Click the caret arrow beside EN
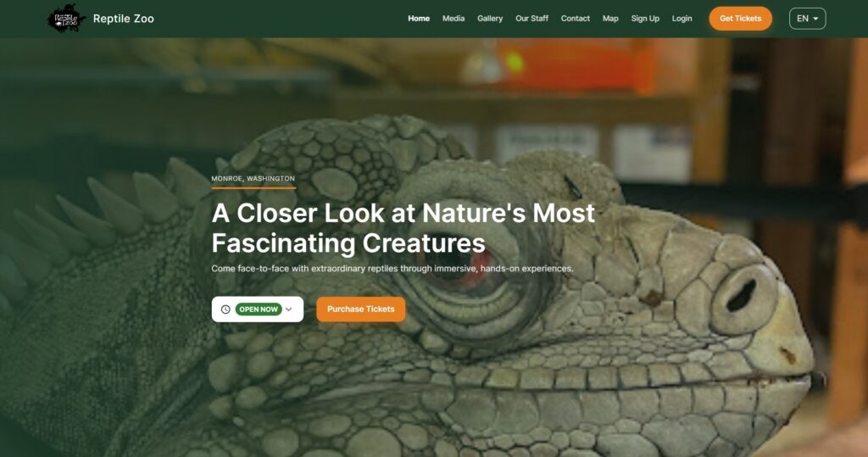Image resolution: width=868 pixels, height=457 pixels. [815, 19]
